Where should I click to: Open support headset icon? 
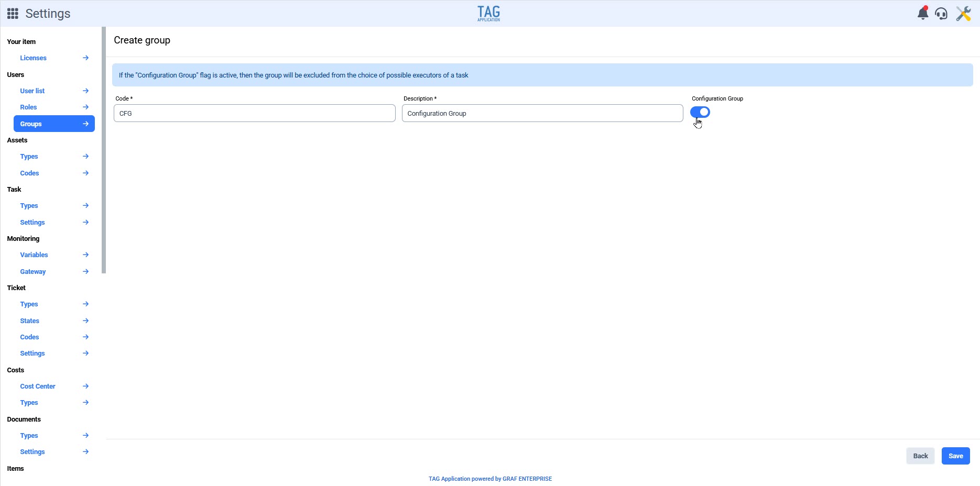tap(941, 14)
